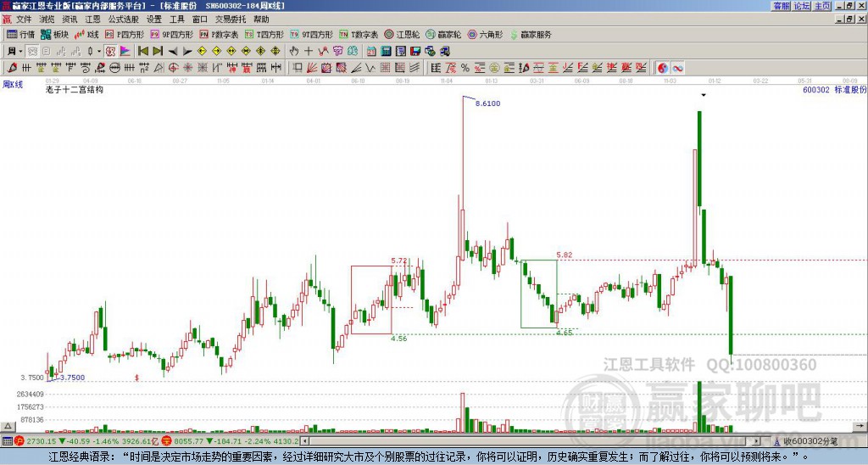Screen dimensions: 868x465
Task: Open the 赢家轮 tool
Action: (443, 34)
